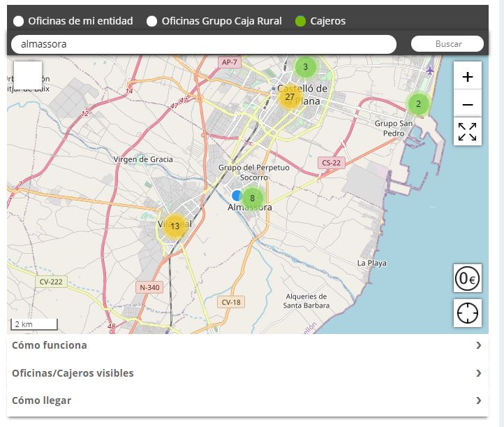This screenshot has width=504, height=427.
Task: Center map on my location crosshair
Action: pyautogui.click(x=467, y=313)
